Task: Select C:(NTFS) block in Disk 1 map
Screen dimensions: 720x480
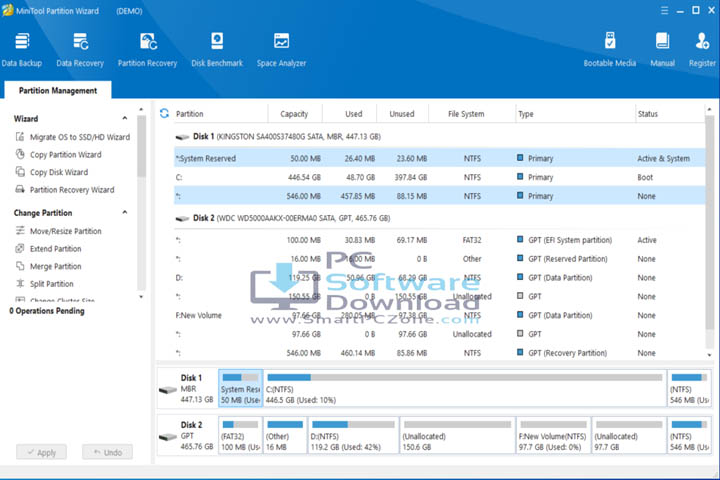Action: coord(465,389)
